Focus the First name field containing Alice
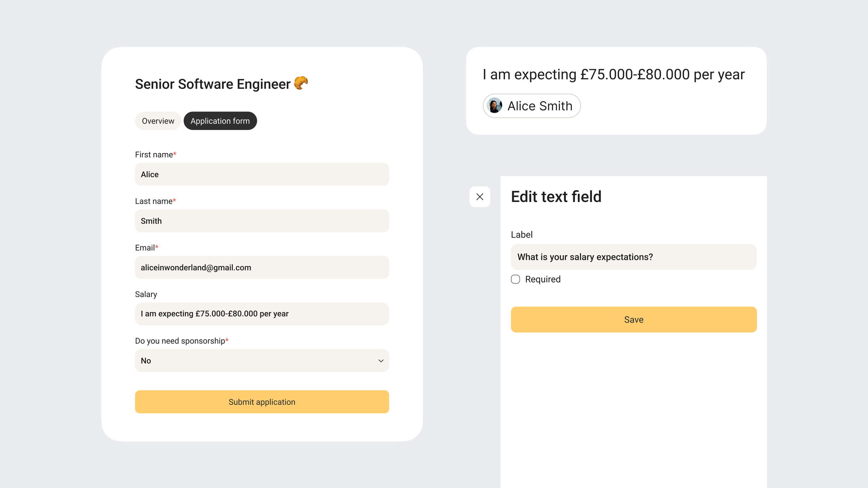 point(262,174)
